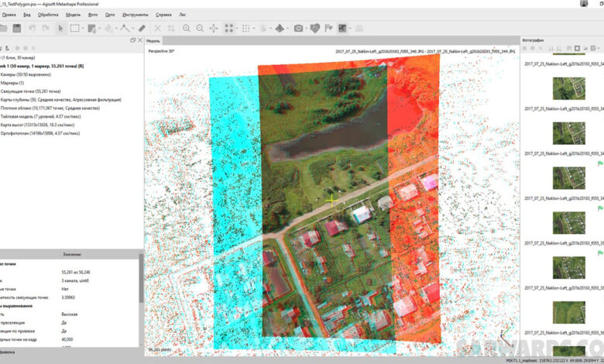Open the Вид menu
Image resolution: width=604 pixels, height=364 pixels.
point(27,15)
